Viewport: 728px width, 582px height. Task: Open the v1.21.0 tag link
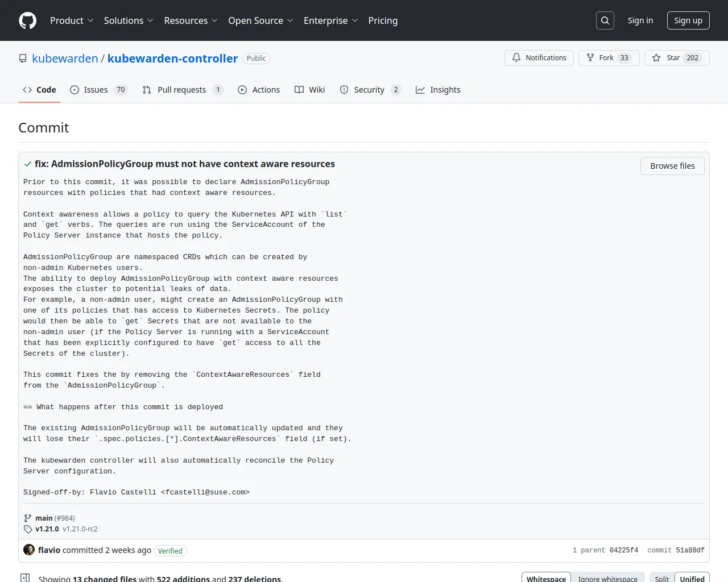[x=47, y=529]
